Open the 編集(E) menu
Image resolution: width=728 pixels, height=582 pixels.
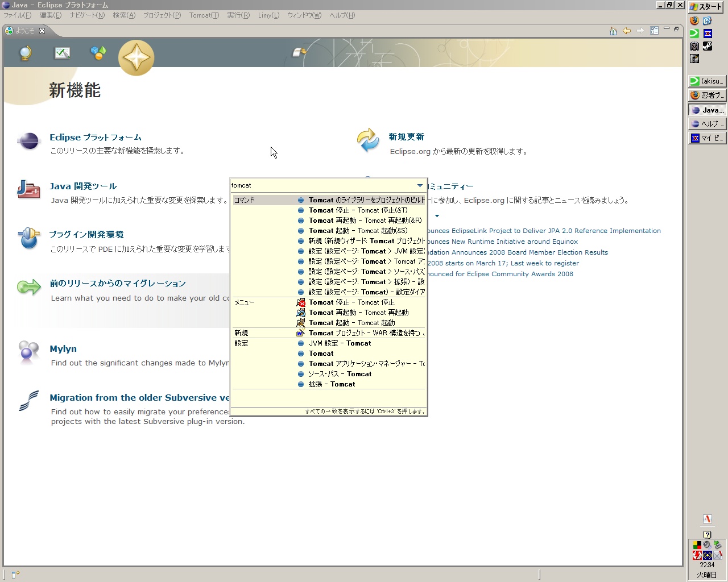[50, 15]
